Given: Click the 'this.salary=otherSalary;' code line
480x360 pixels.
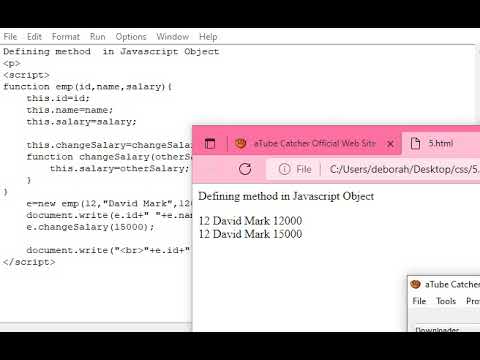Looking at the screenshot, I should [x=119, y=169].
